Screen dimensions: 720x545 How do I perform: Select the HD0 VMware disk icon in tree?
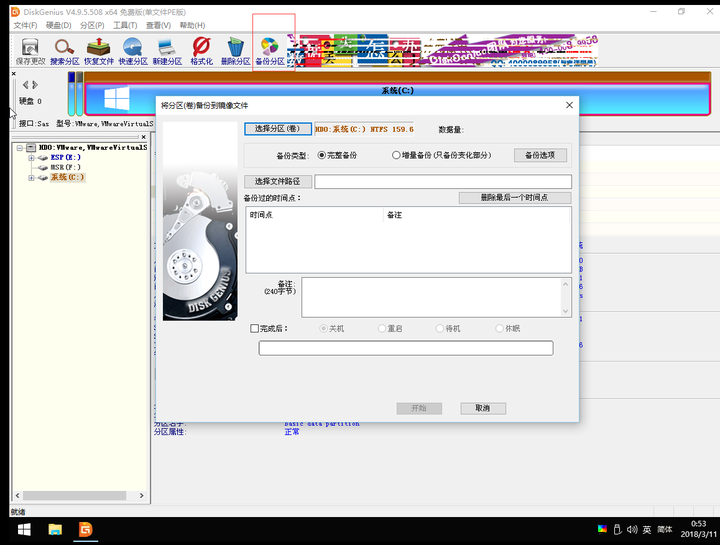point(31,147)
